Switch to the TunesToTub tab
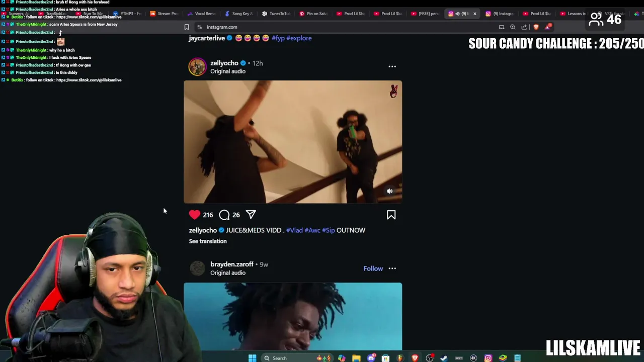 click(276, 14)
